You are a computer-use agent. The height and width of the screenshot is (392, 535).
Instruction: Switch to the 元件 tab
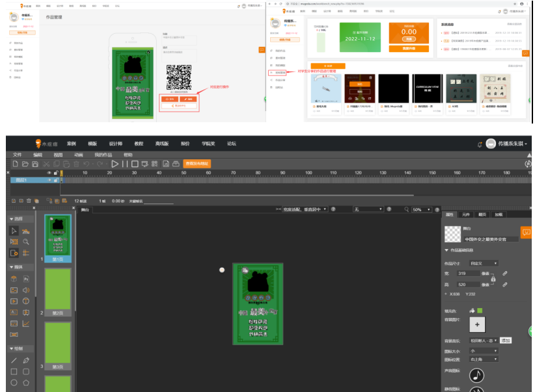[465, 214]
